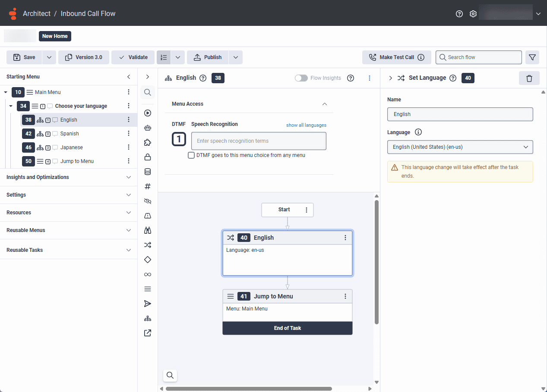Delete the Set Language action with trash icon
The height and width of the screenshot is (392, 547).
[x=529, y=78]
